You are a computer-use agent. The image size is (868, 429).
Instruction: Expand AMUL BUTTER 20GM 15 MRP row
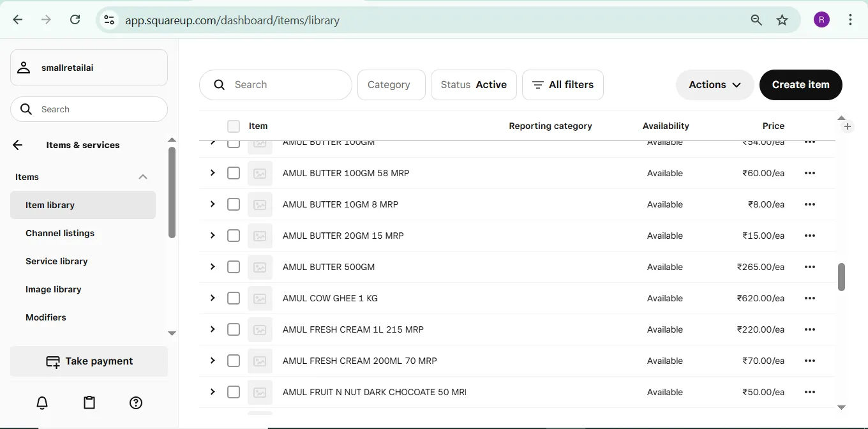pyautogui.click(x=213, y=236)
